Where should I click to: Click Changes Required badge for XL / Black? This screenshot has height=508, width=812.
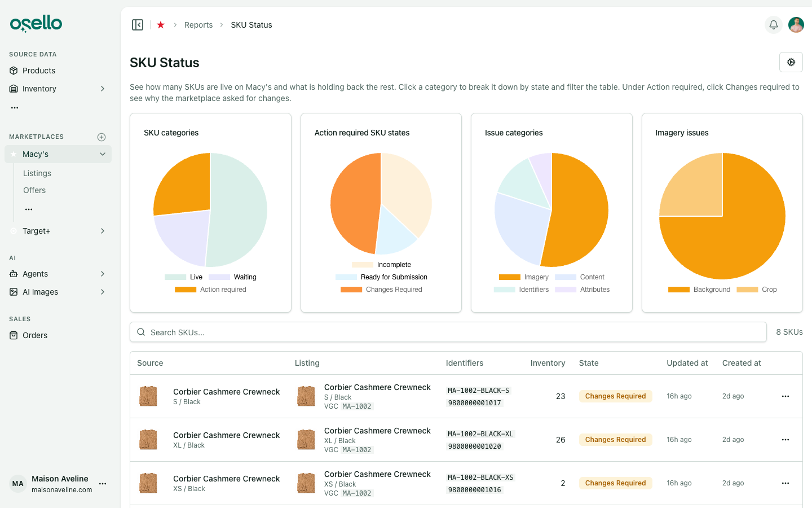tap(615, 440)
